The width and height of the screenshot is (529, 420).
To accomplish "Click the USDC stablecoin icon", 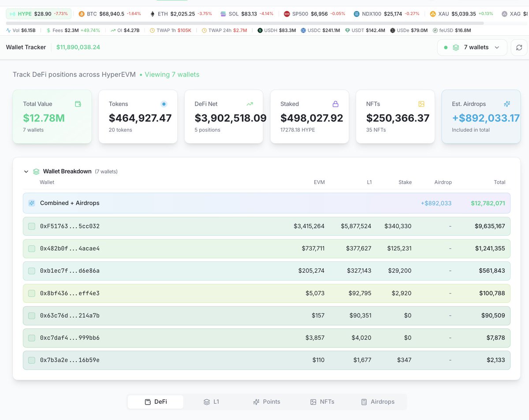I will click(x=303, y=30).
